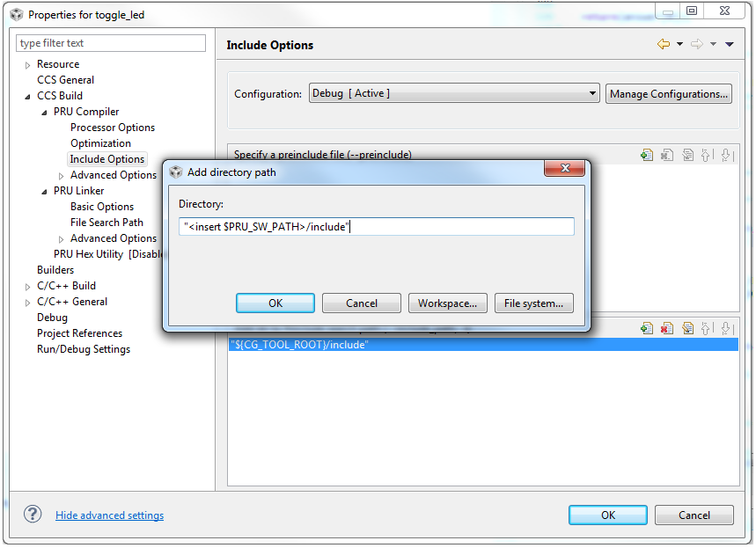
Task: Select Processor Options in the tree
Action: click(x=113, y=128)
